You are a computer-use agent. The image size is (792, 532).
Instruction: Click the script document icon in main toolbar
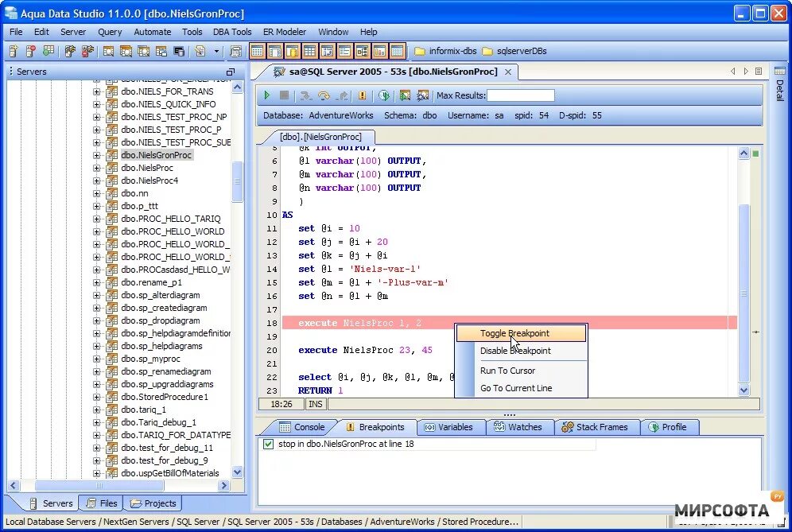pyautogui.click(x=200, y=51)
